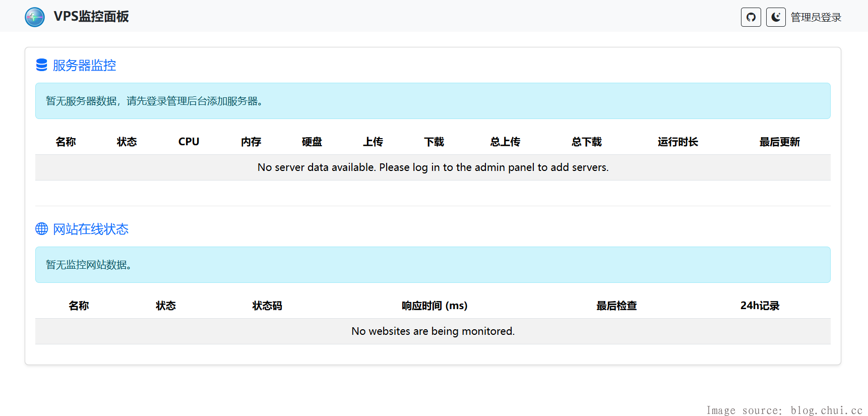The height and width of the screenshot is (416, 868).
Task: Click the 状态码 column header
Action: [x=267, y=306]
